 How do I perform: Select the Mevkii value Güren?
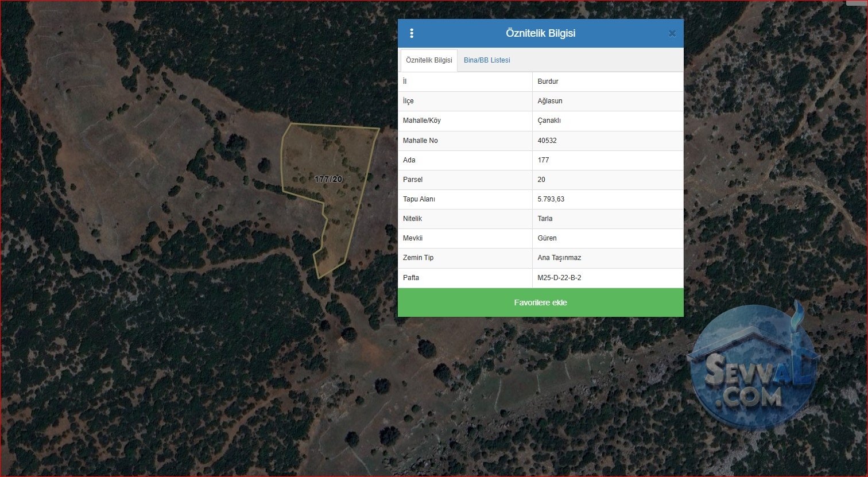coord(547,238)
